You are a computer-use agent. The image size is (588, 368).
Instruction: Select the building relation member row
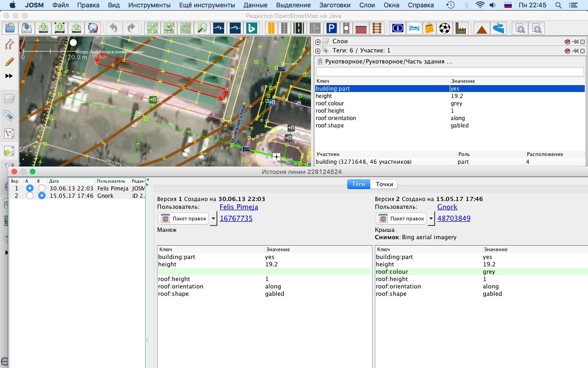coord(450,162)
